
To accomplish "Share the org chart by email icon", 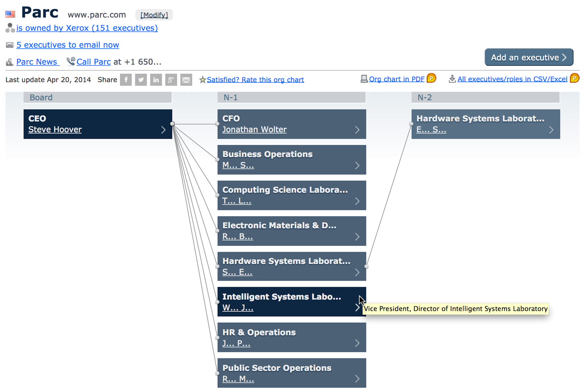I will tap(186, 80).
